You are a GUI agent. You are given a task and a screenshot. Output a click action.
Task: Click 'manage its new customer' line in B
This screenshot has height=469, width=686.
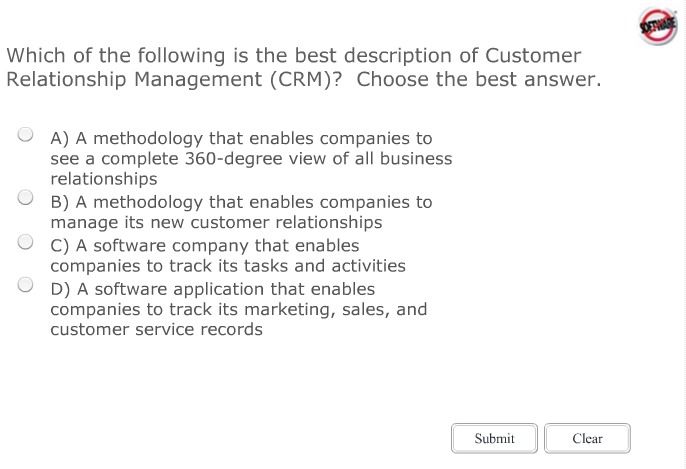coord(216,223)
